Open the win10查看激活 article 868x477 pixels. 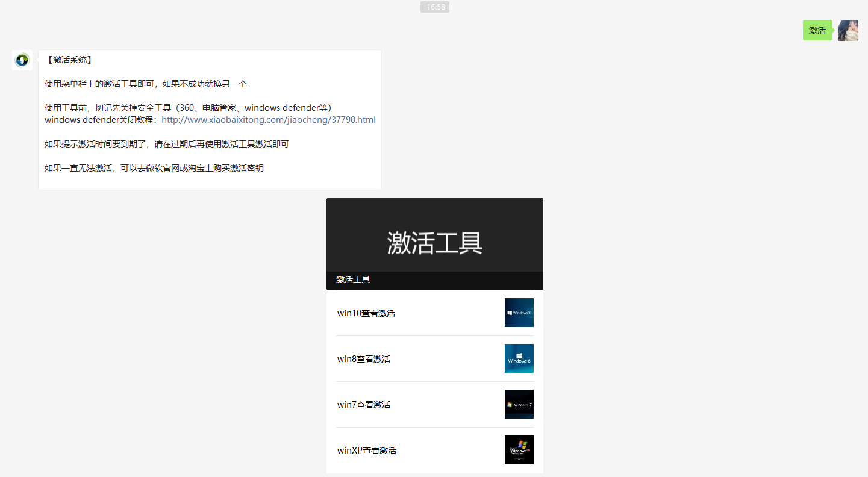367,313
